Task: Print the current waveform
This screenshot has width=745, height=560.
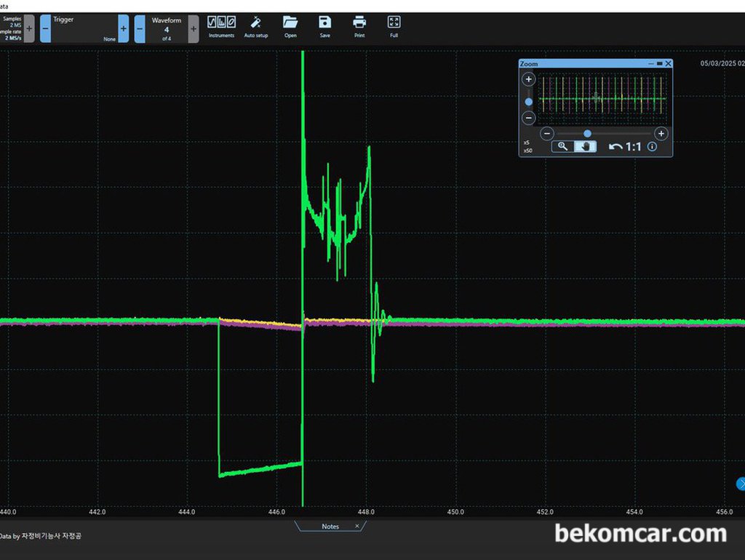Action: [x=359, y=25]
